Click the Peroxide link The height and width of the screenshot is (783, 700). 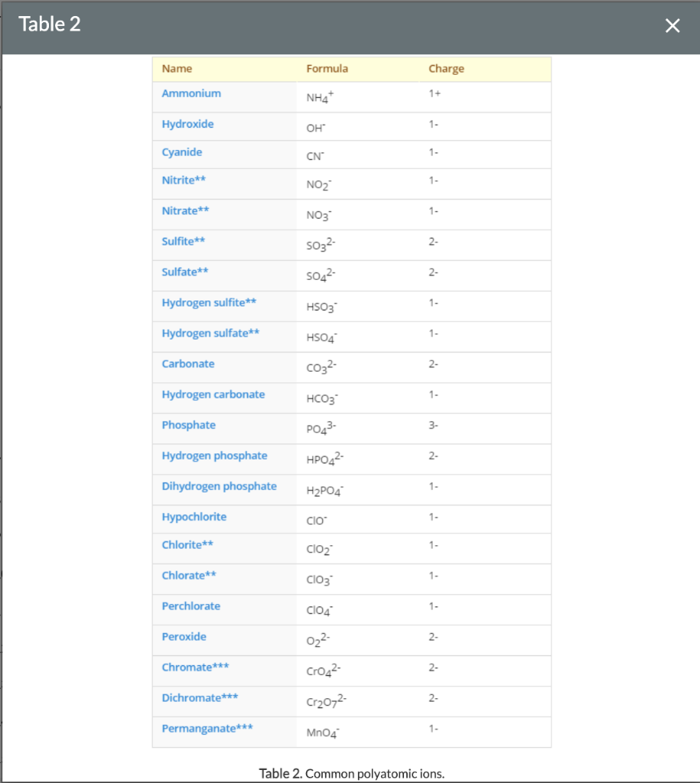coord(184,637)
